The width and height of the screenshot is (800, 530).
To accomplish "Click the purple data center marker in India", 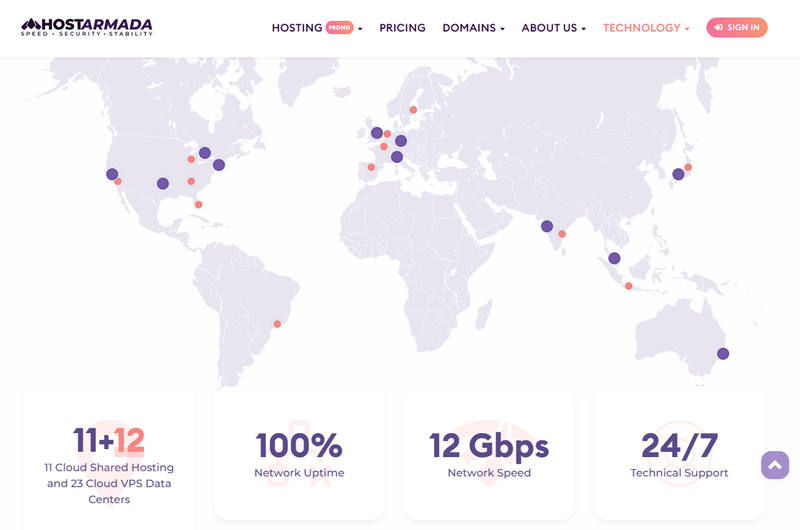I will point(547,226).
